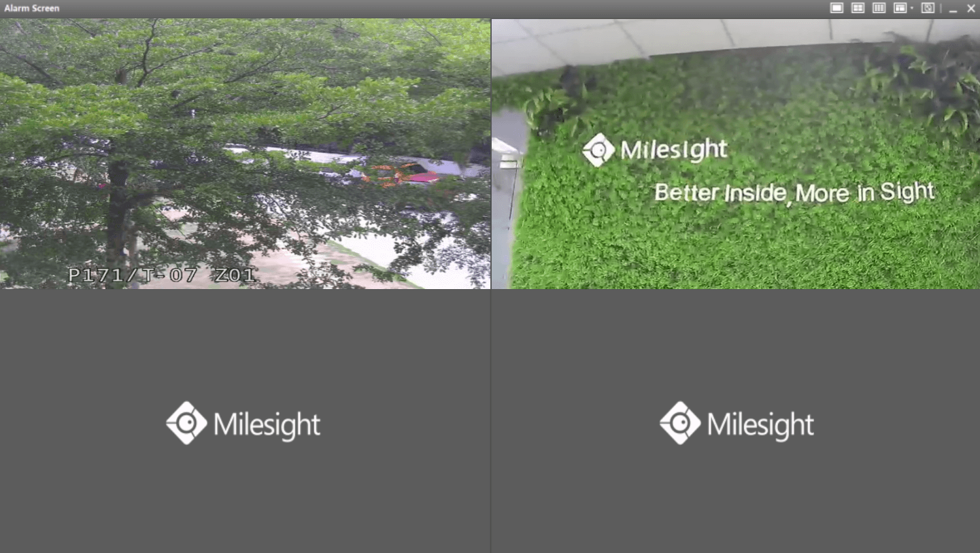The width and height of the screenshot is (980, 553).
Task: Toggle full screen mode icon
Action: click(x=928, y=8)
